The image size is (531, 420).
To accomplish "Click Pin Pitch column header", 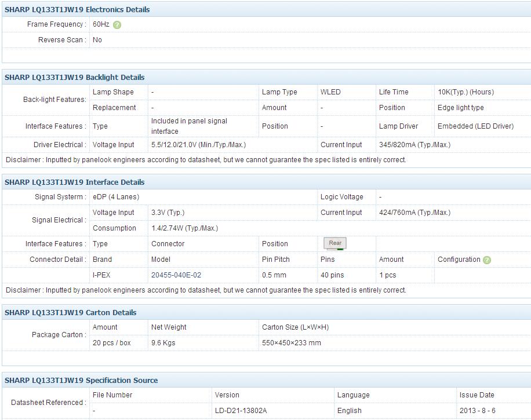I will pos(276,260).
